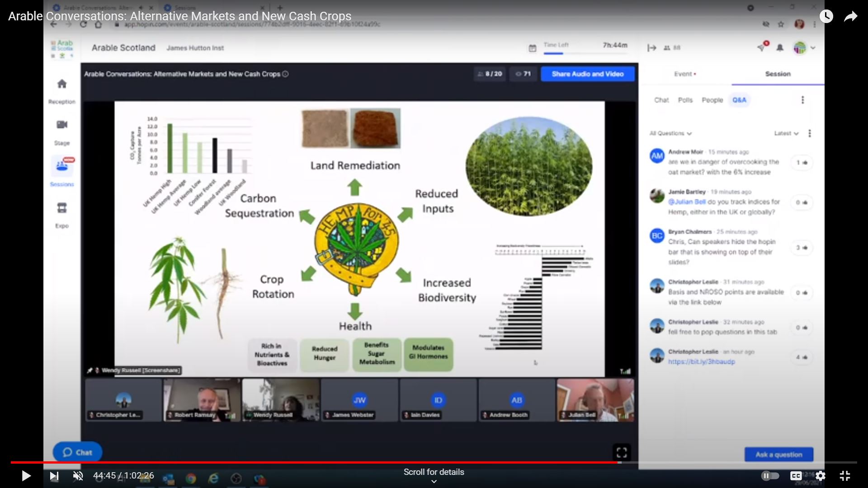Skip to the next video
Viewport: 868px width, 488px height.
54,476
